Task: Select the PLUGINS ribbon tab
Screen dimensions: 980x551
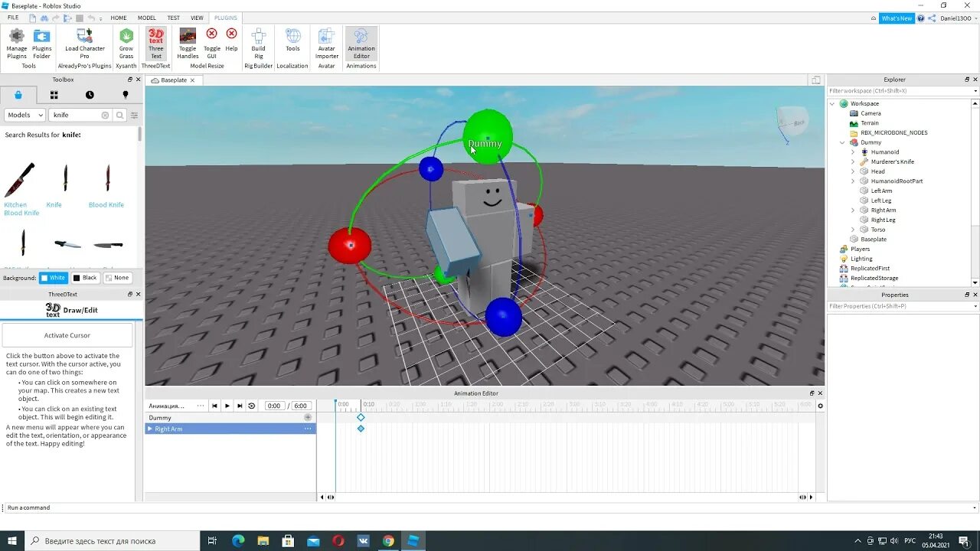Action: pyautogui.click(x=226, y=18)
